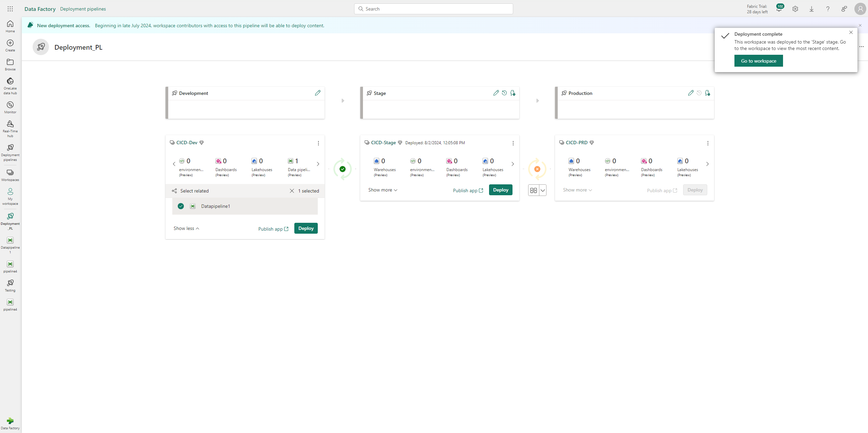Open the failed sync status indicator
This screenshot has height=433, width=868.
point(537,169)
